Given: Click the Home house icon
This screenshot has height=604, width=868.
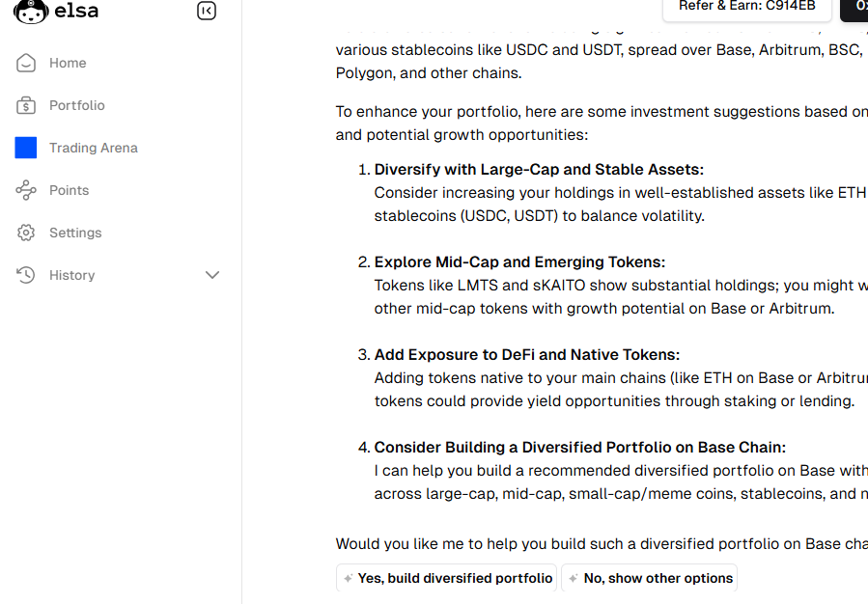Looking at the screenshot, I should pyautogui.click(x=26, y=63).
